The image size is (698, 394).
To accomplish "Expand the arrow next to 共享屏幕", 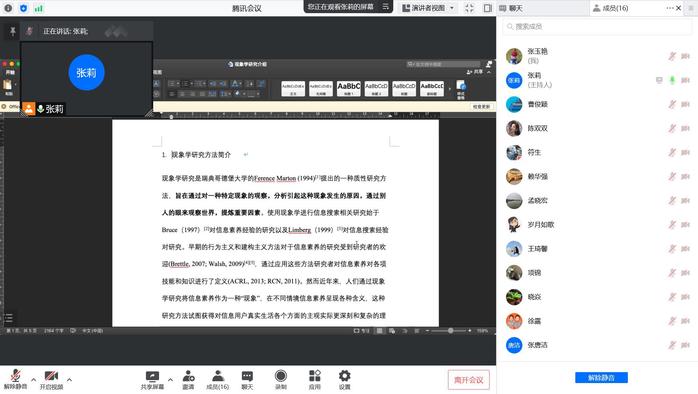I will click(x=170, y=380).
